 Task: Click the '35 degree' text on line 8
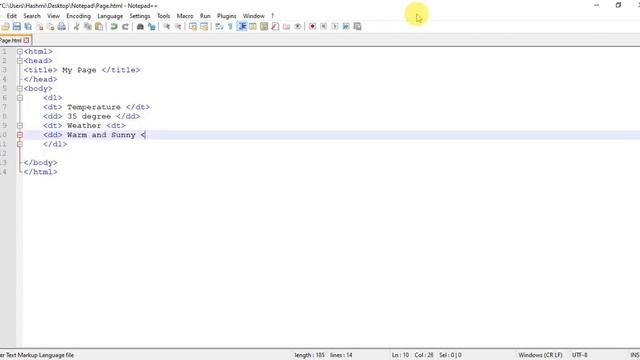pyautogui.click(x=89, y=116)
